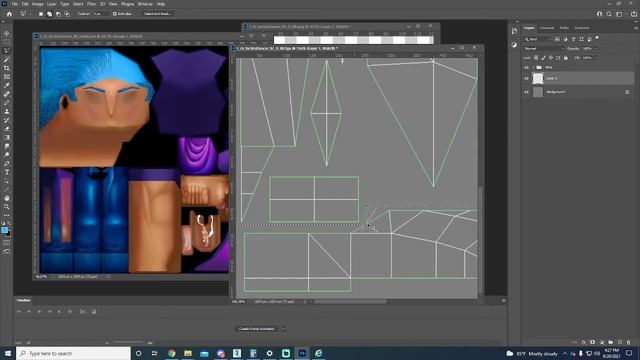Open the Window menu
The image size is (640, 360).
click(x=145, y=4)
